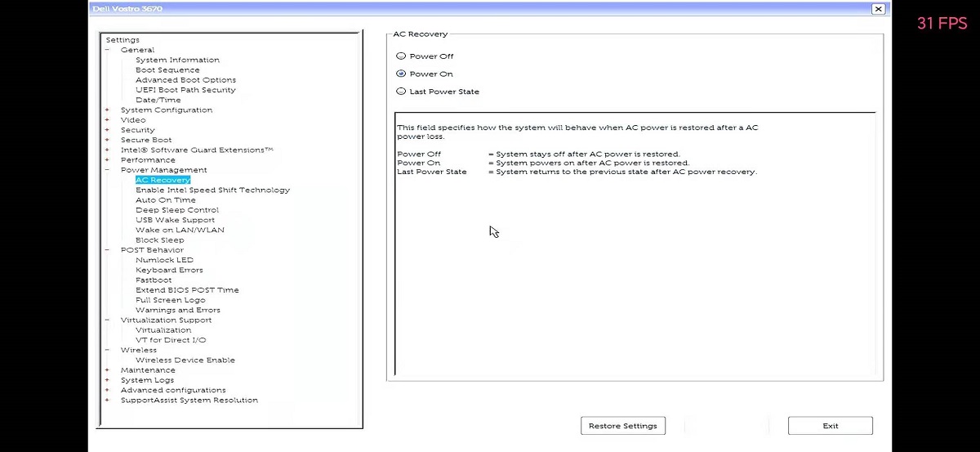Click the Security label
This screenshot has width=980, height=452.
(137, 130)
